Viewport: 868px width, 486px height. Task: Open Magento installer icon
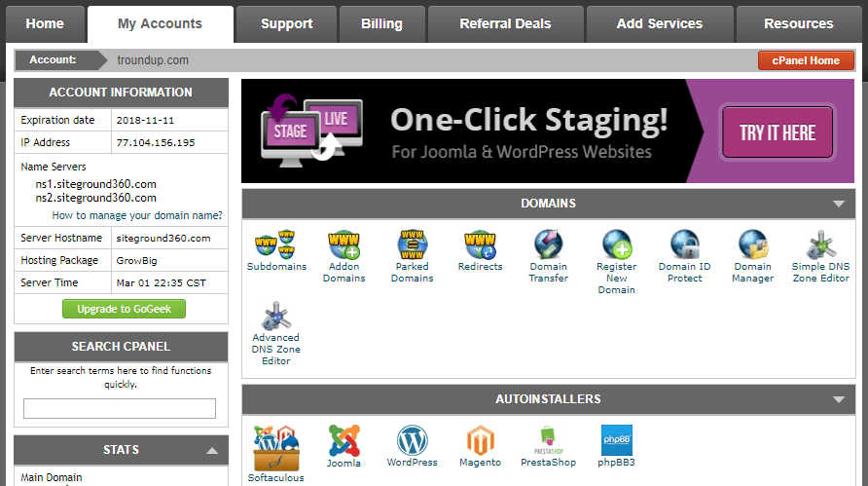coord(480,443)
